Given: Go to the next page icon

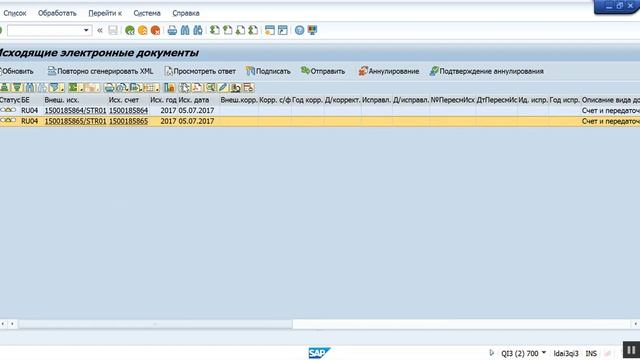Looking at the screenshot, I should click(x=240, y=30).
